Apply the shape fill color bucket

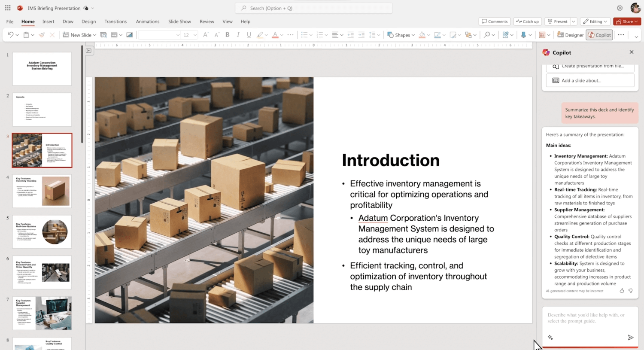point(422,35)
